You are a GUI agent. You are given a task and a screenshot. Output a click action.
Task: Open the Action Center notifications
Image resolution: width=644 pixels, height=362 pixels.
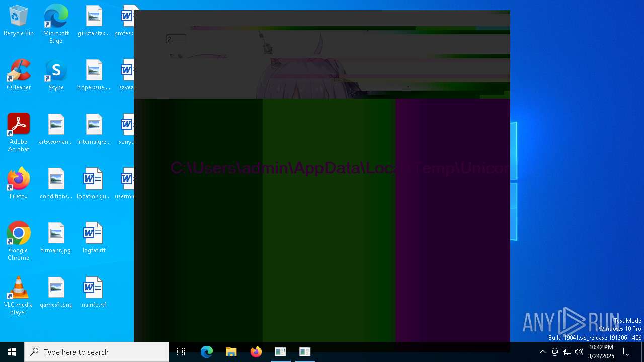[x=627, y=352]
